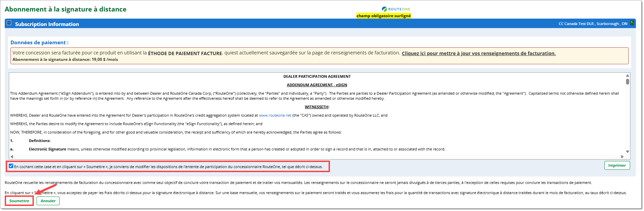The width and height of the screenshot is (644, 211).
Task: Click the 'ADDENDUM AGREEMENT - eSIGN' heading
Action: click(317, 85)
